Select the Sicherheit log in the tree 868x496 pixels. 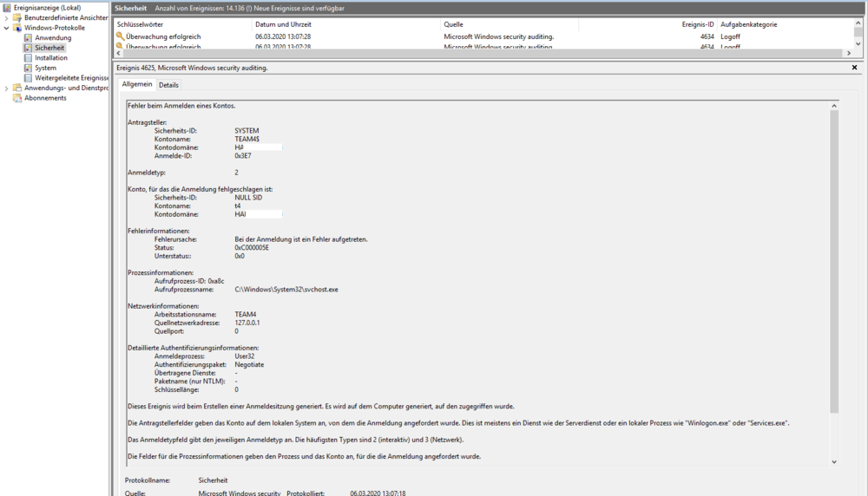[x=49, y=48]
